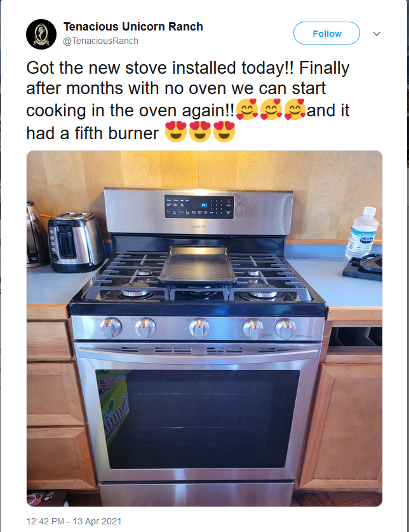Screen dimensions: 409x532
Task: Click the Pedialyte bottle in the photo
Action: click(x=361, y=233)
